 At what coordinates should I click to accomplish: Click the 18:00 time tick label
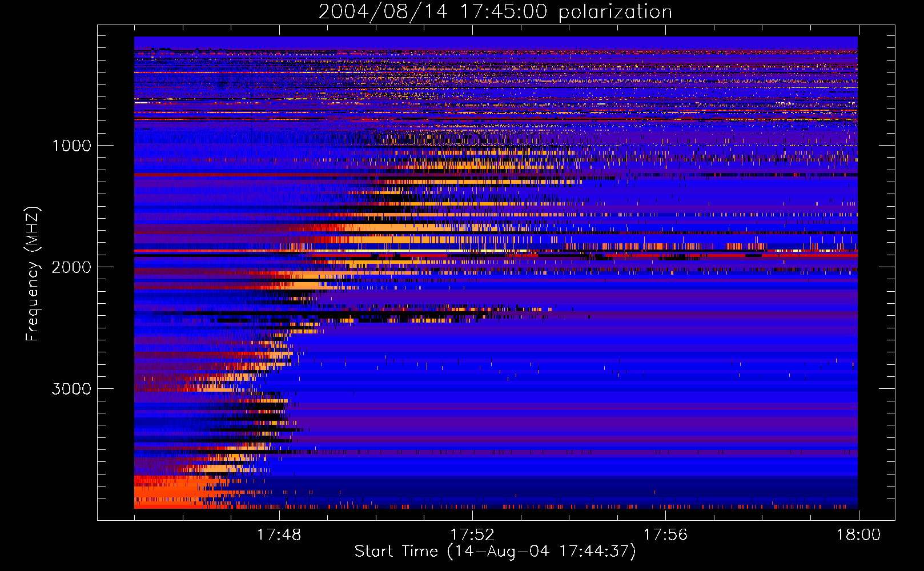click(x=858, y=534)
